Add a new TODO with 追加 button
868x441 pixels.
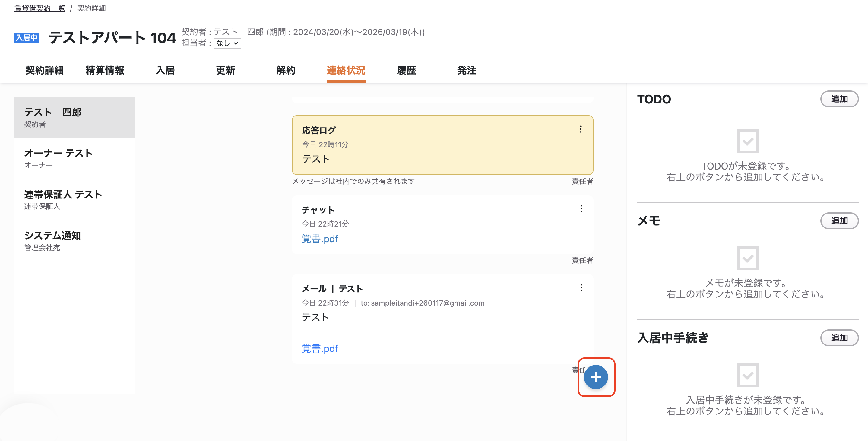(x=839, y=99)
